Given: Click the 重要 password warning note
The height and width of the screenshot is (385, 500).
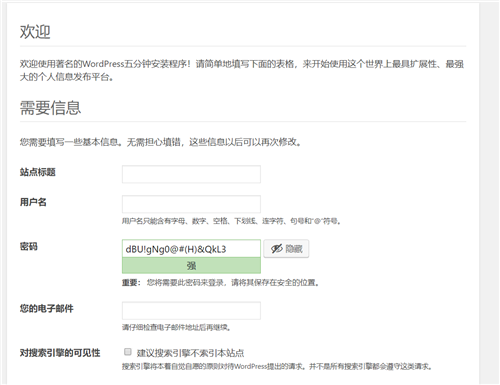Looking at the screenshot, I should [x=221, y=283].
